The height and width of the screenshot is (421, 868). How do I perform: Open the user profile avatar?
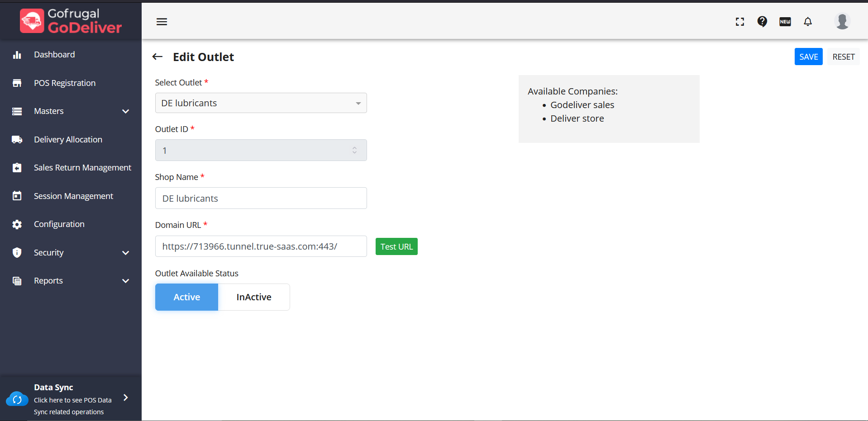coord(842,21)
